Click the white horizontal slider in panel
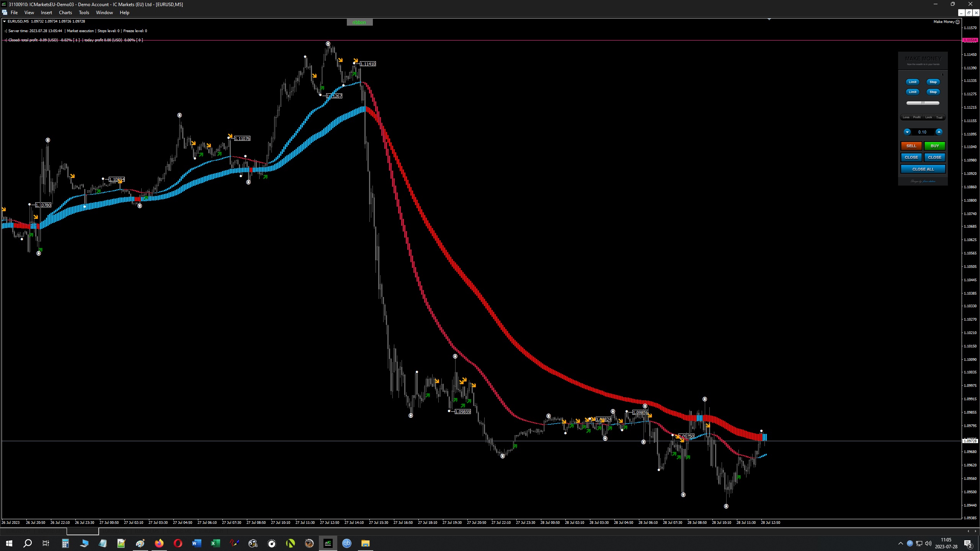Screen dimensions: 980x551 (923, 103)
